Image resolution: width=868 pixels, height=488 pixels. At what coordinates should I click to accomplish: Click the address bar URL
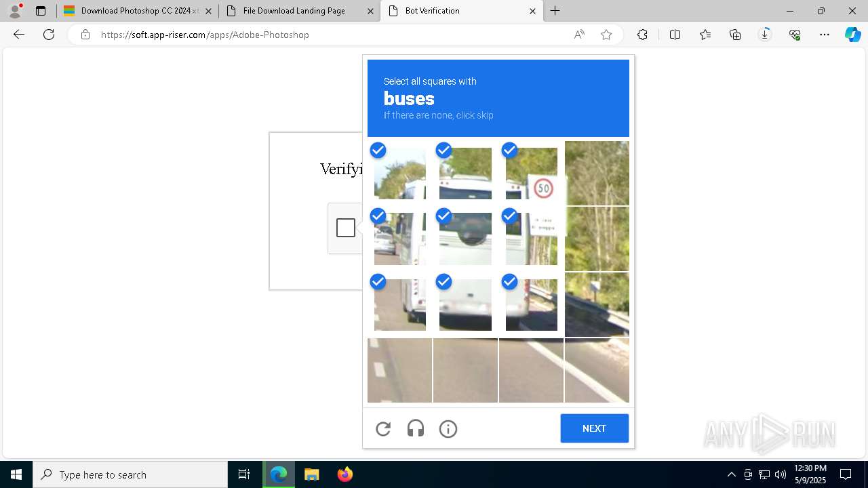pyautogui.click(x=205, y=35)
